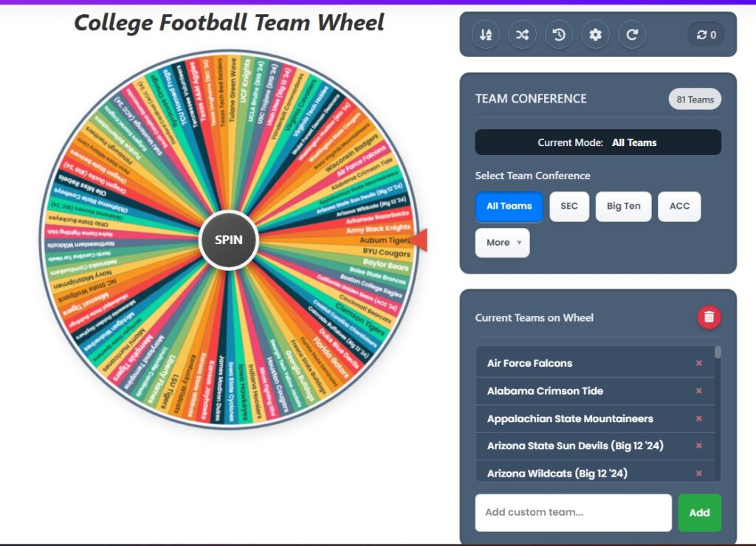The width and height of the screenshot is (756, 546).
Task: Click the red trash icon to clear teams
Action: coord(707,317)
